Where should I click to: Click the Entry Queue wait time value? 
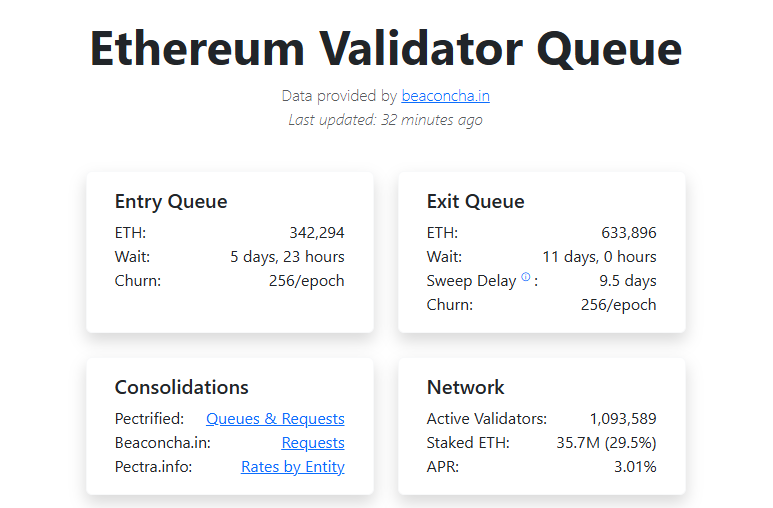click(287, 257)
